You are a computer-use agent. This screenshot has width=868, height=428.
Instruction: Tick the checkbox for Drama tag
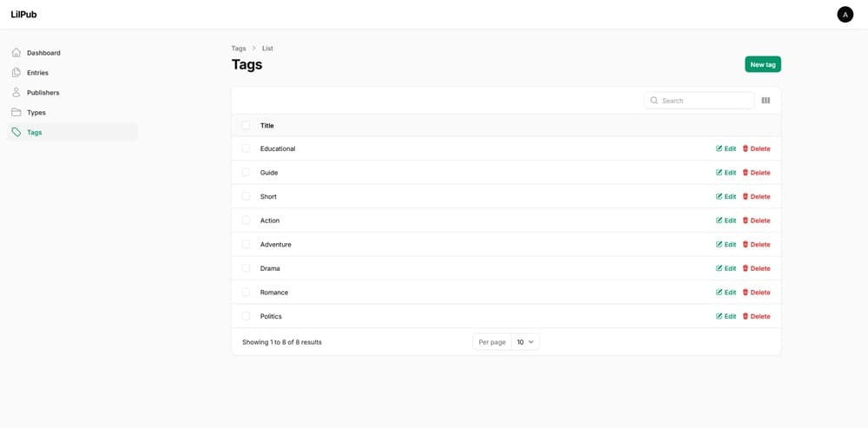[246, 269]
